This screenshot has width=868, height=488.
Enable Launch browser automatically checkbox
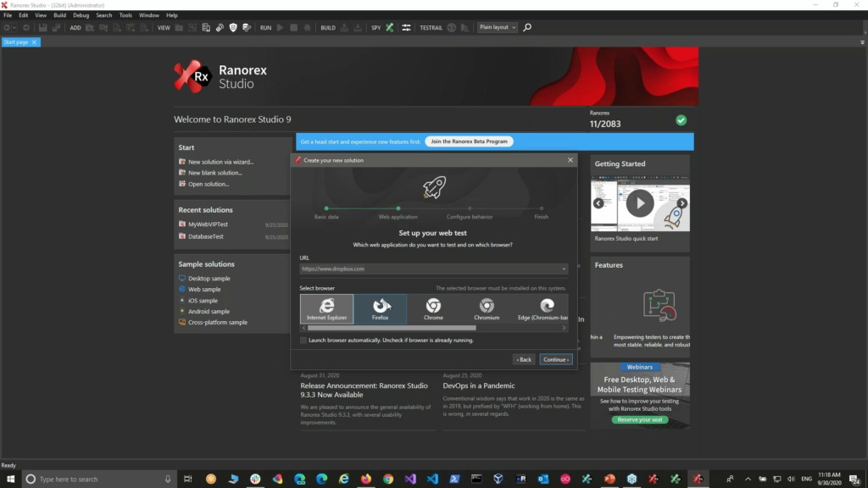point(303,341)
